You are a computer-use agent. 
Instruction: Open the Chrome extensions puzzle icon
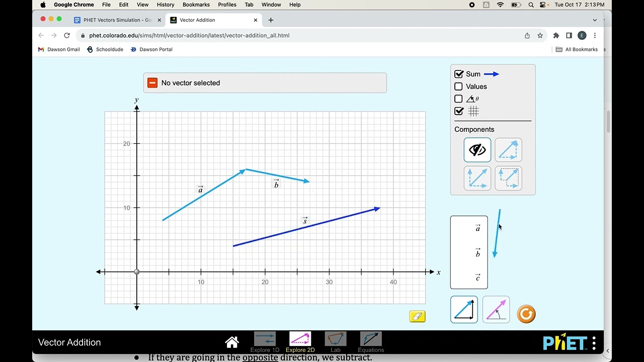pyautogui.click(x=556, y=36)
